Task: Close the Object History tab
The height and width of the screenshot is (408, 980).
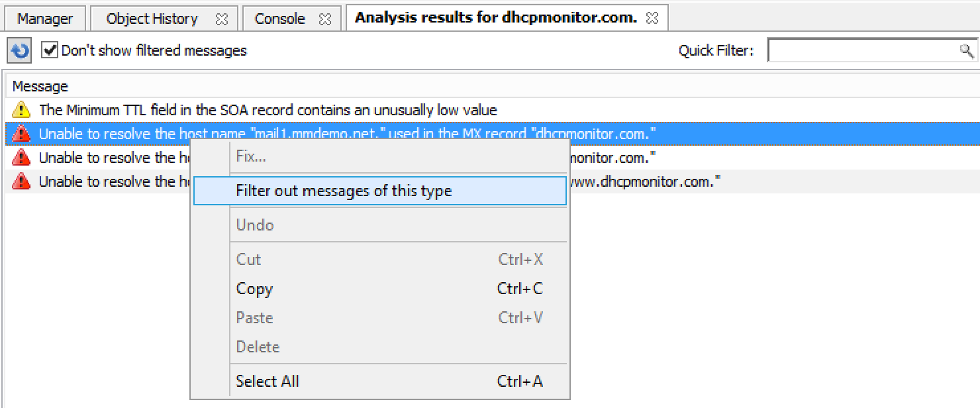Action: 222,19
